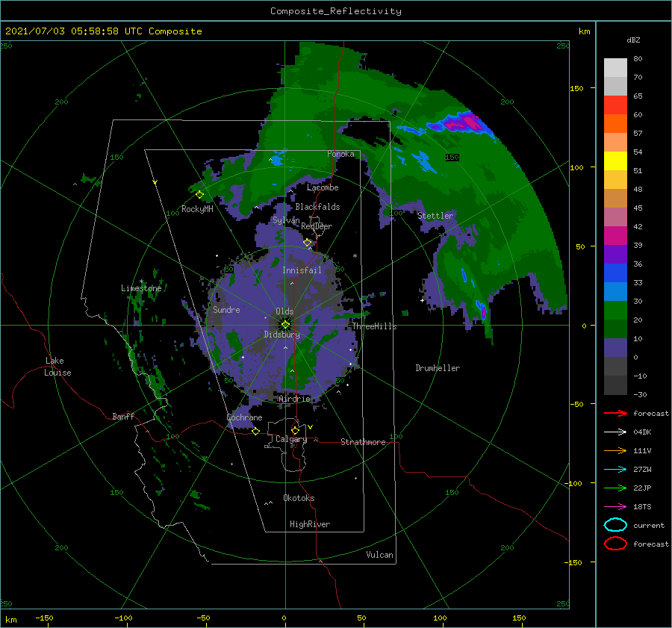Viewport: 672px width, 628px height.
Task: Click the red forecast arrow in legend
Action: (x=615, y=413)
